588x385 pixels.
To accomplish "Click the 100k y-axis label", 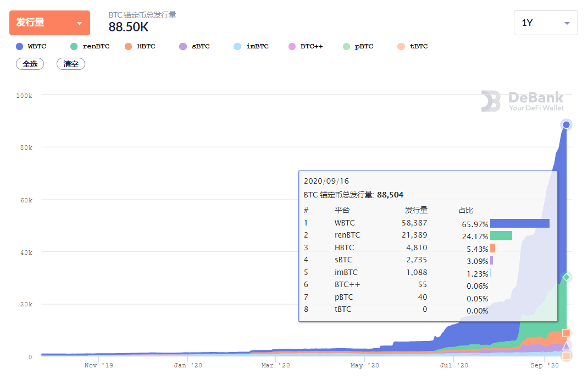I will (24, 96).
